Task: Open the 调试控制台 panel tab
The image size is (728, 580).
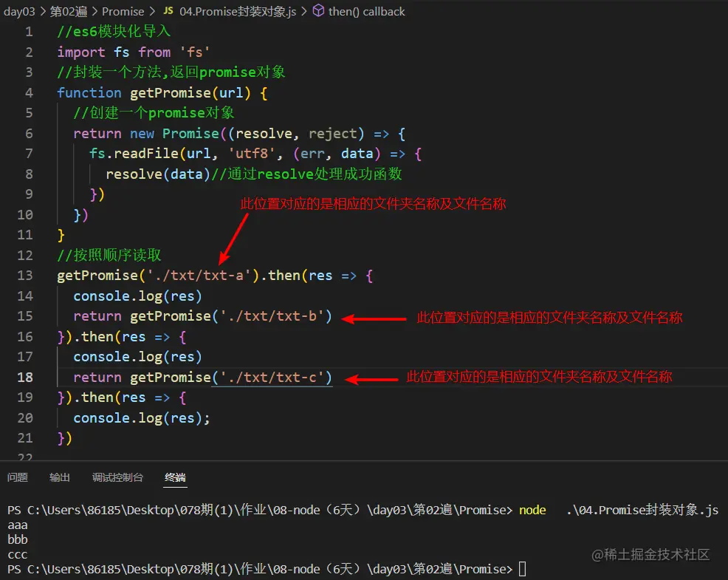Action: pos(117,477)
